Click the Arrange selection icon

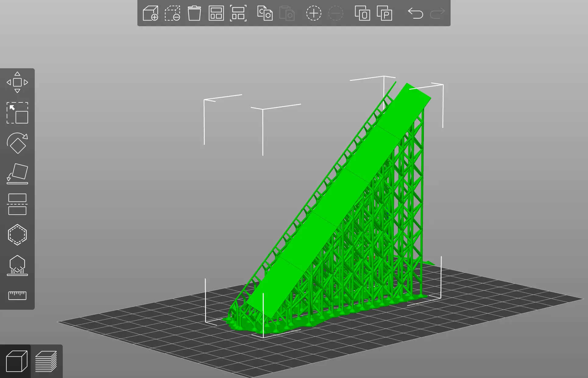(x=238, y=13)
